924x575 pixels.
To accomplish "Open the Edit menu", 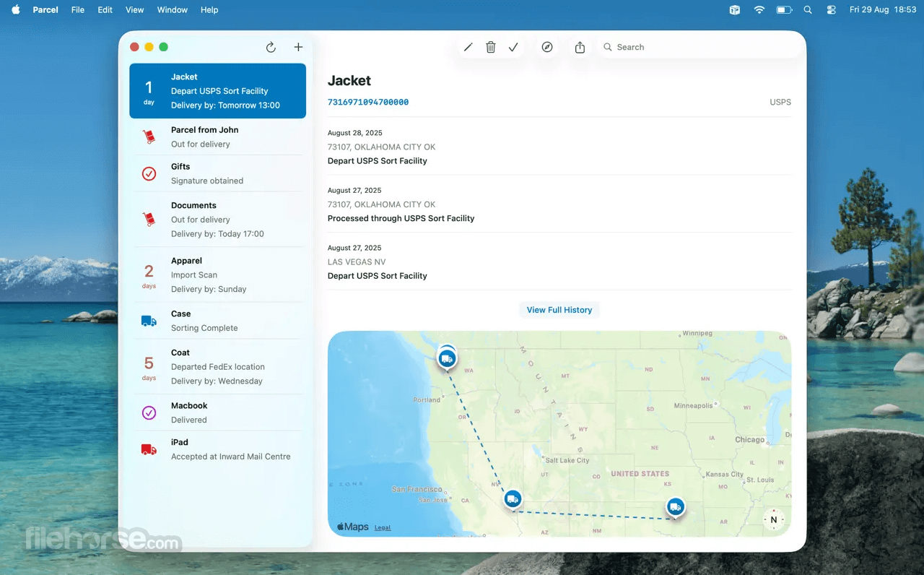I will (x=105, y=10).
